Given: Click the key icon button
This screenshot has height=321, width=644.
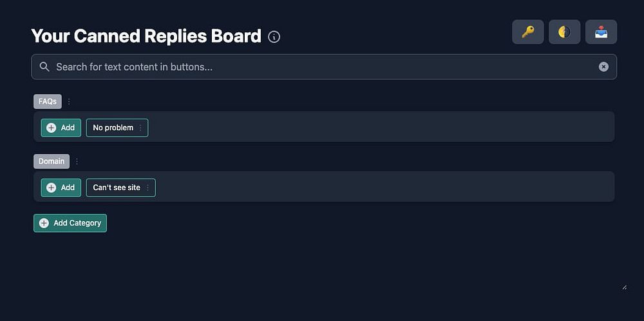Looking at the screenshot, I should (528, 32).
